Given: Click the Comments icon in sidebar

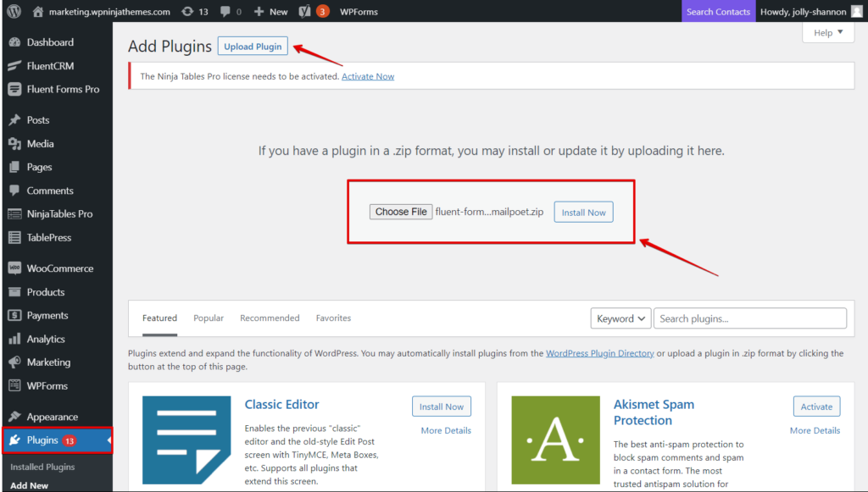Looking at the screenshot, I should point(15,191).
